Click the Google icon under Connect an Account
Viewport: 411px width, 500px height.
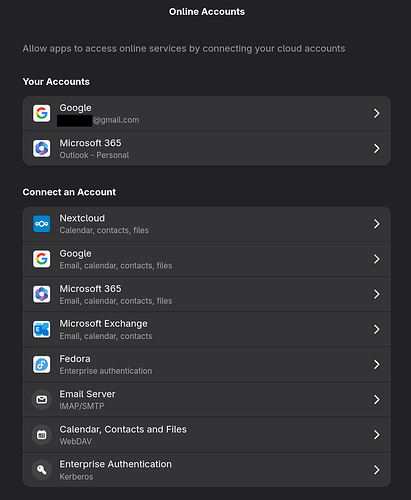42,259
